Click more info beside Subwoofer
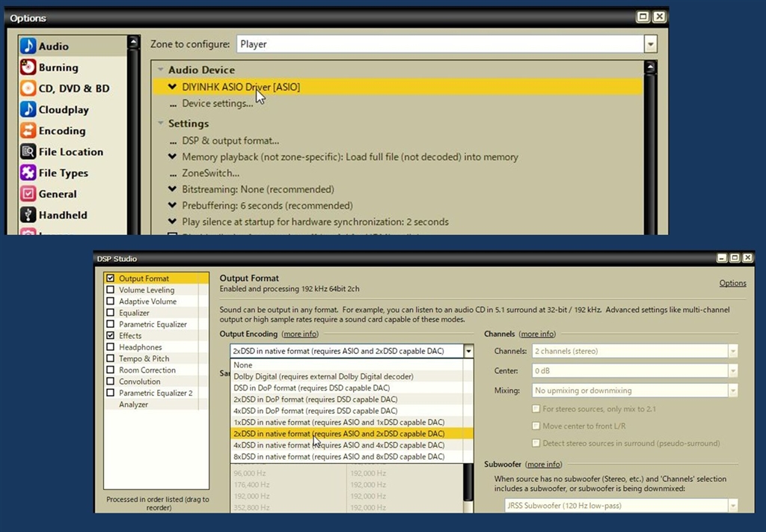Viewport: 766px width, 532px height. (x=544, y=464)
